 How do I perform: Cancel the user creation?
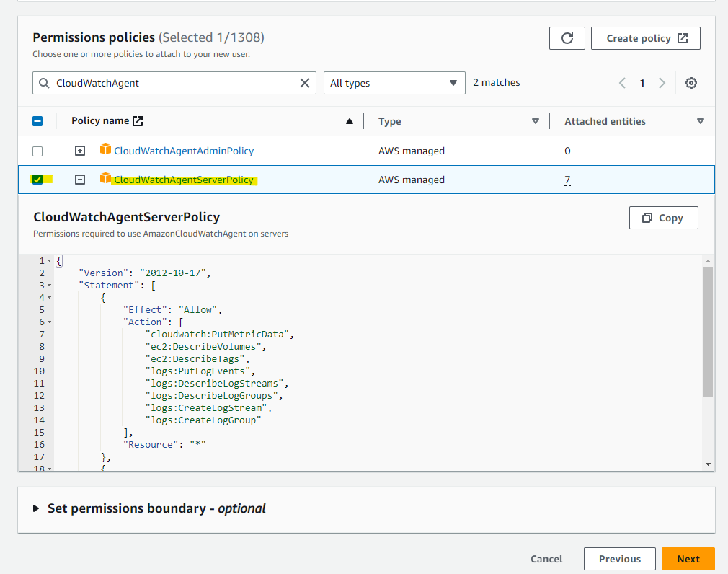546,559
